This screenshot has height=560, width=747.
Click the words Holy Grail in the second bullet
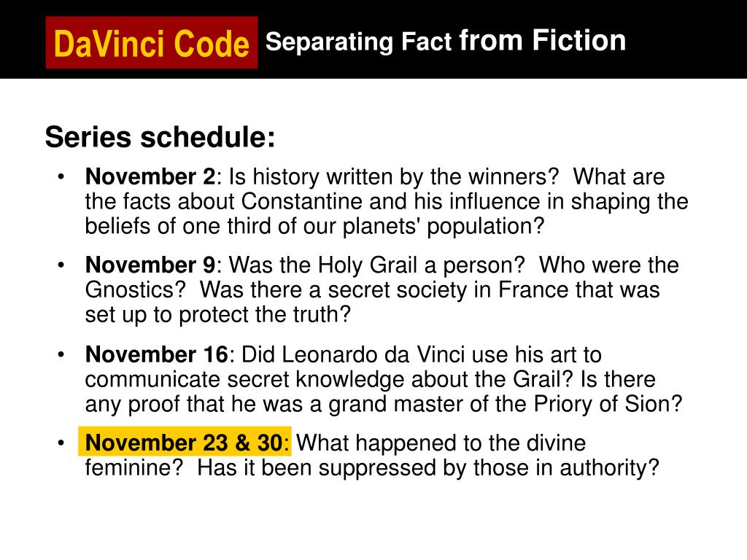coord(368,265)
